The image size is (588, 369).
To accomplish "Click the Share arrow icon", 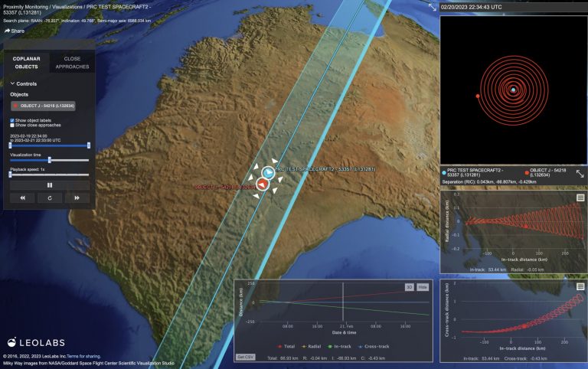I will tap(8, 31).
